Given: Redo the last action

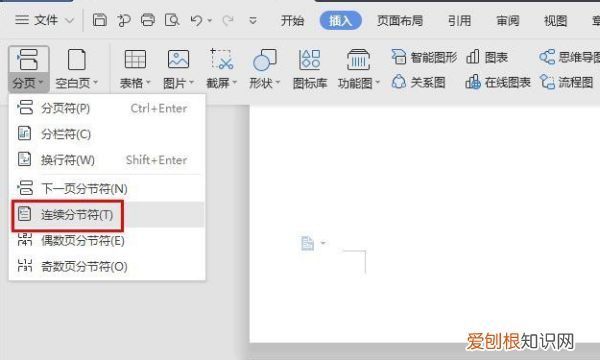Looking at the screenshot, I should point(228,20).
